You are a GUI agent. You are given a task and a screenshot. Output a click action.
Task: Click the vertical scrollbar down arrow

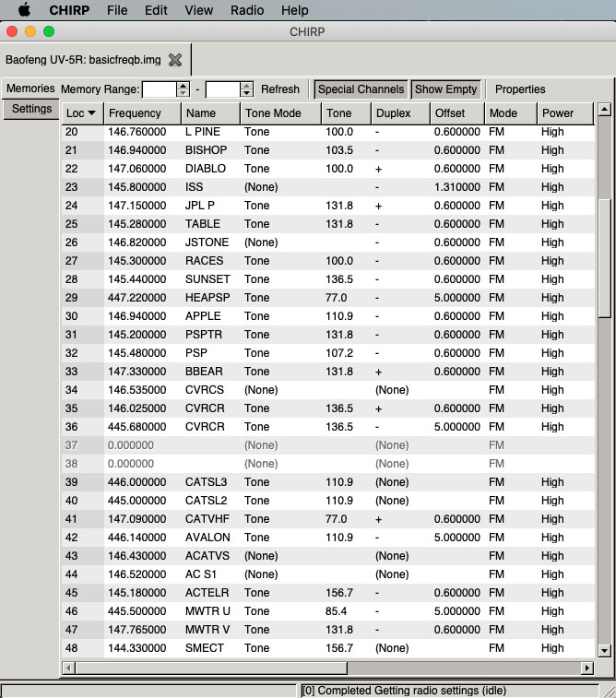[x=604, y=651]
